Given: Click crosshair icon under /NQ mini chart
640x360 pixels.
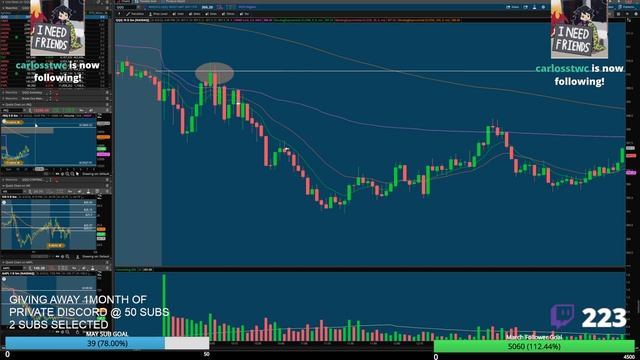Looking at the screenshot, I should [x=62, y=174].
